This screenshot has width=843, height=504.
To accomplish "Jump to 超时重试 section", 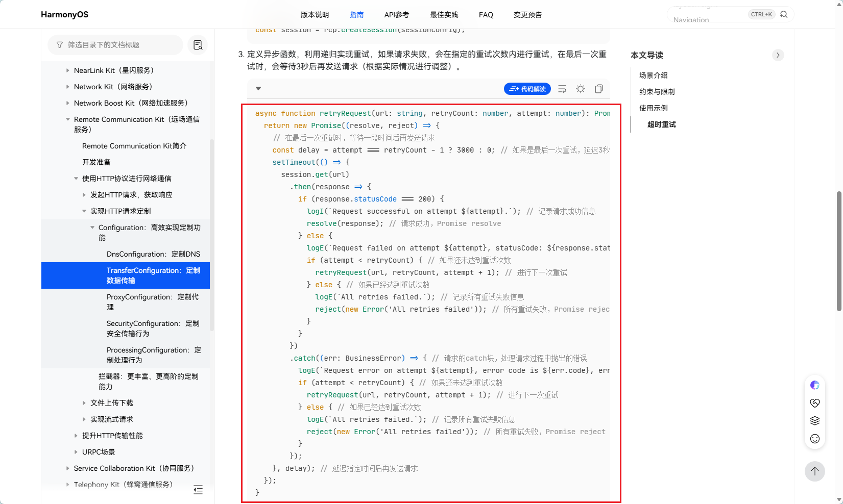I will point(662,124).
